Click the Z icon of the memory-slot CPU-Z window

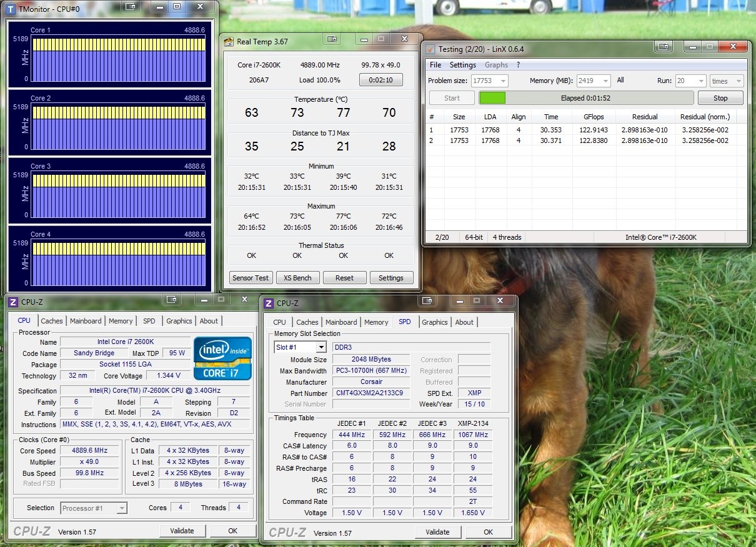coord(269,303)
